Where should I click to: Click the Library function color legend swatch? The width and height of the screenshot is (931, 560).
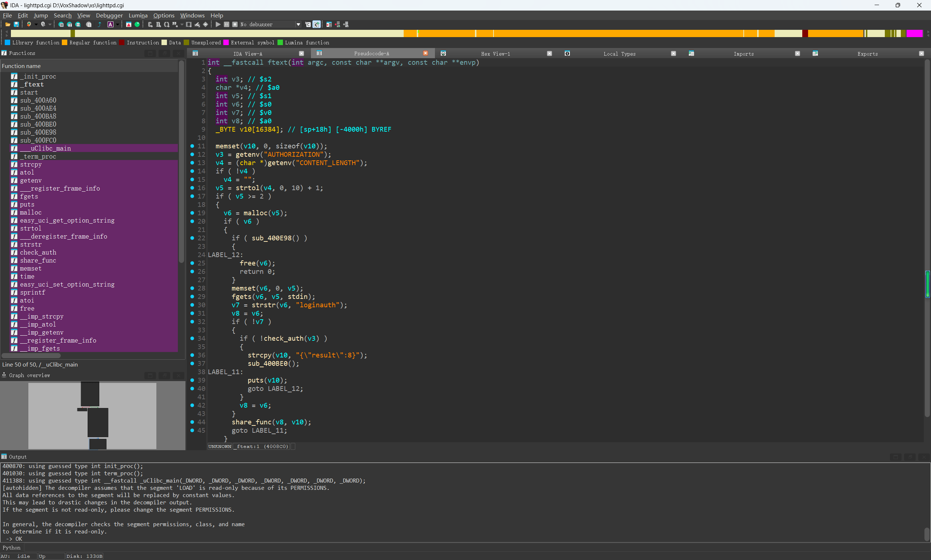click(x=8, y=43)
